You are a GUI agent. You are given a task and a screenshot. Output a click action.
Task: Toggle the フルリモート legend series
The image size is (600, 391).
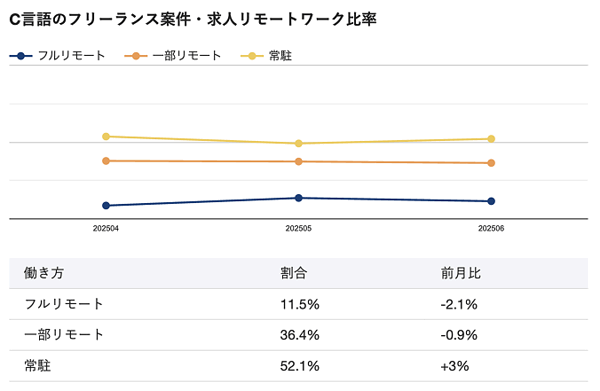57,55
